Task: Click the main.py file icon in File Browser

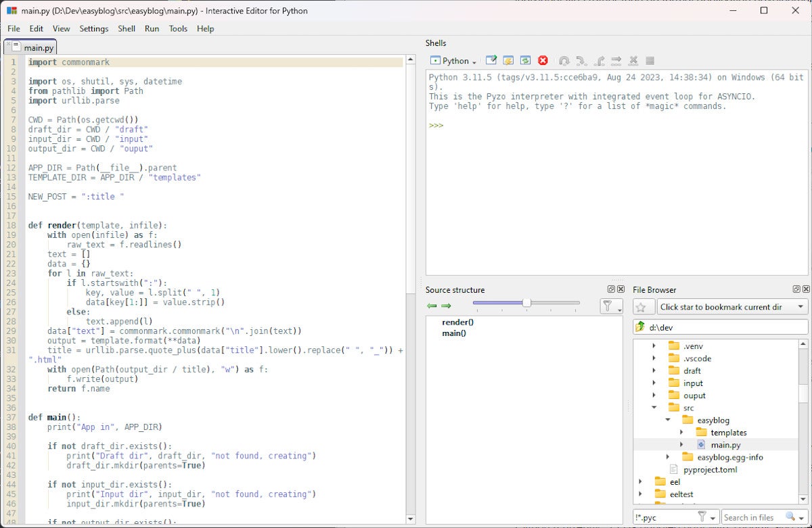Action: pos(701,445)
